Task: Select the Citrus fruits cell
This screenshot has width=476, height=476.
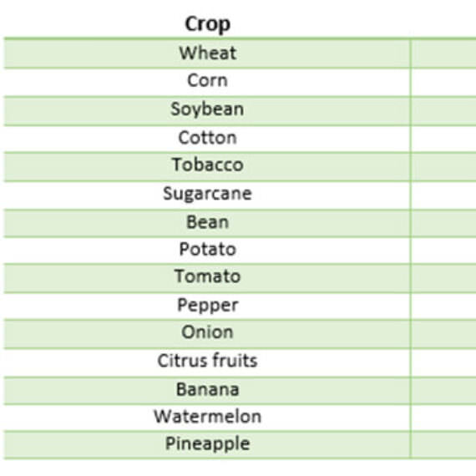Action: click(x=207, y=362)
